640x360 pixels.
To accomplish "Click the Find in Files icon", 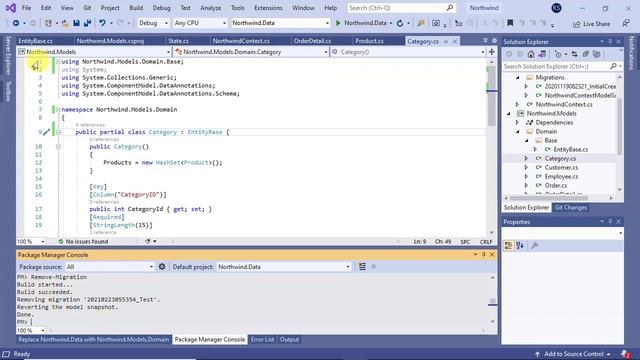I will (421, 23).
